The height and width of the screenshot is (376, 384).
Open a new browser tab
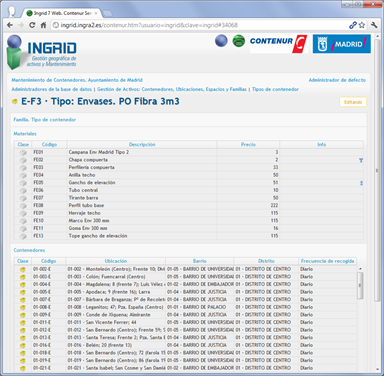(x=107, y=14)
